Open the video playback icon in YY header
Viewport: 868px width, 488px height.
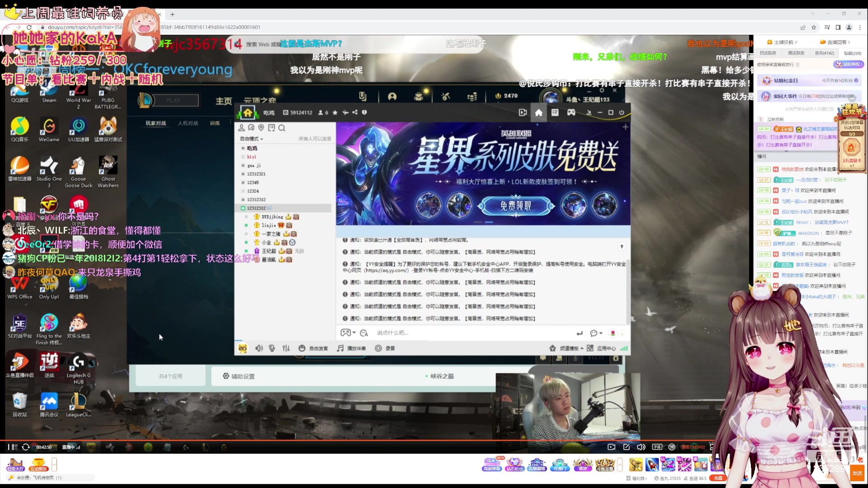[x=523, y=113]
